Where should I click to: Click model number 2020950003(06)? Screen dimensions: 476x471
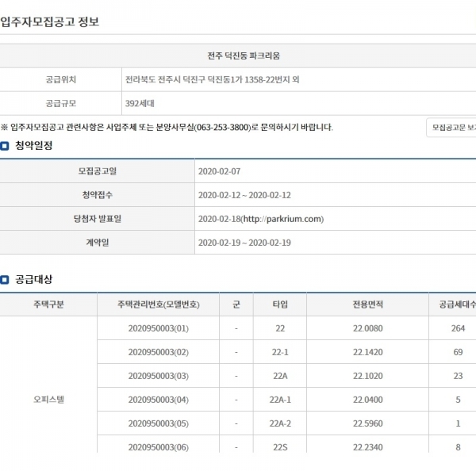(159, 447)
